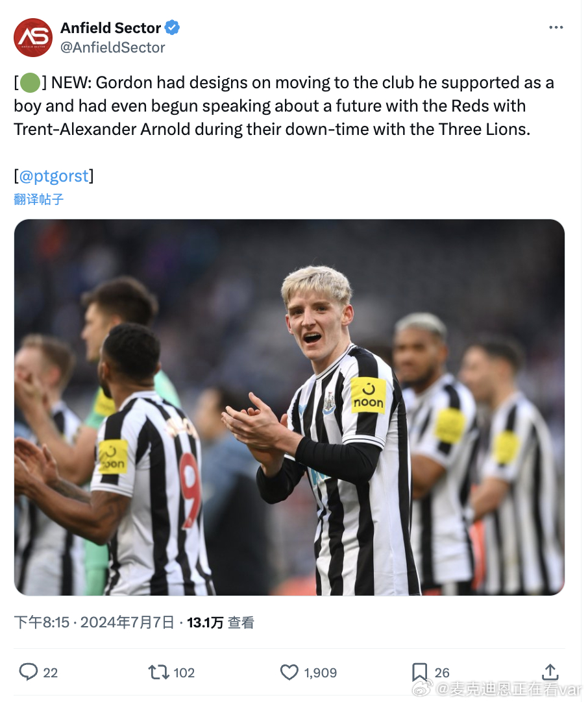The image size is (588, 702).
Task: Like the post with the heart icon
Action: 289,672
